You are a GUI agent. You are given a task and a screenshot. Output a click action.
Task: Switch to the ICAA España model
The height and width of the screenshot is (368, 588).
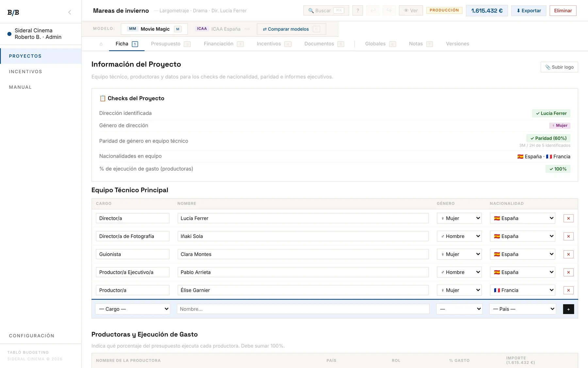point(222,29)
